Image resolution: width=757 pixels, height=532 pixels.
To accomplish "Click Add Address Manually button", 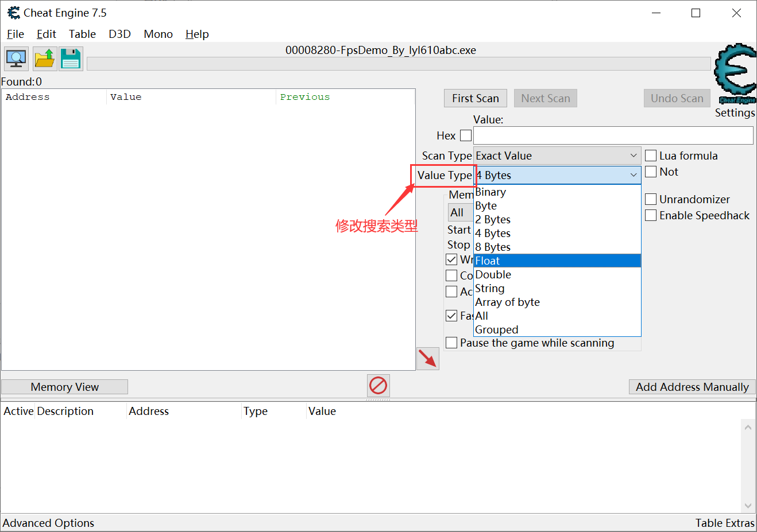I will click(692, 387).
